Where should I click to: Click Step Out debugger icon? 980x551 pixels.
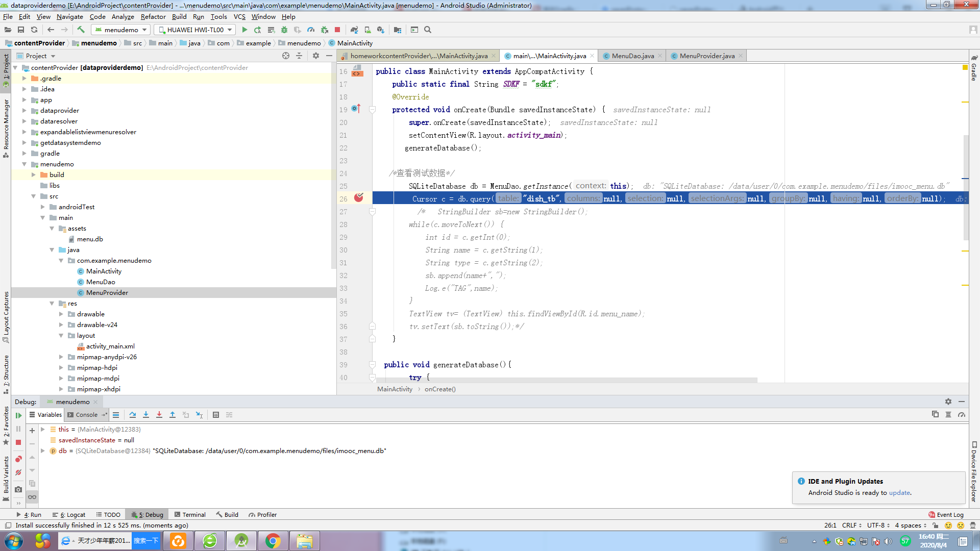(173, 415)
